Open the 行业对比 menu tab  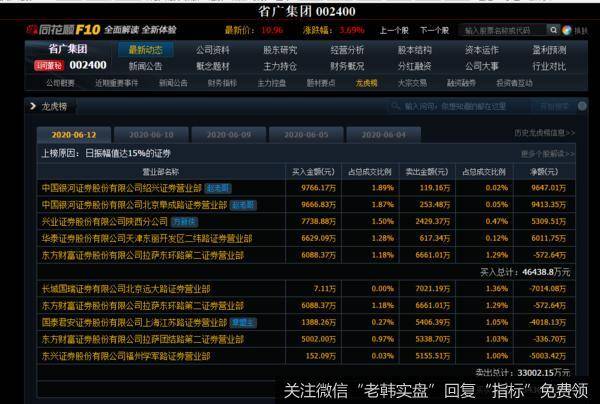tap(549, 66)
